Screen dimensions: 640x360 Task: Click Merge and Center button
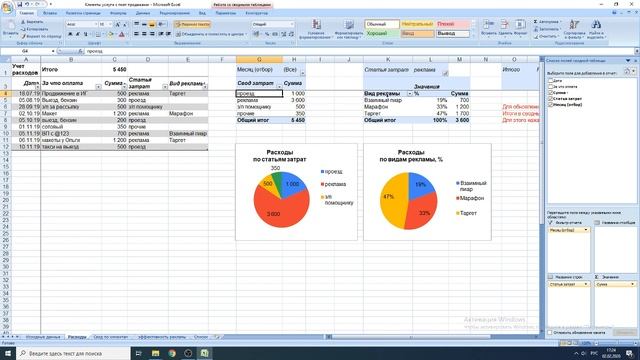(211, 34)
